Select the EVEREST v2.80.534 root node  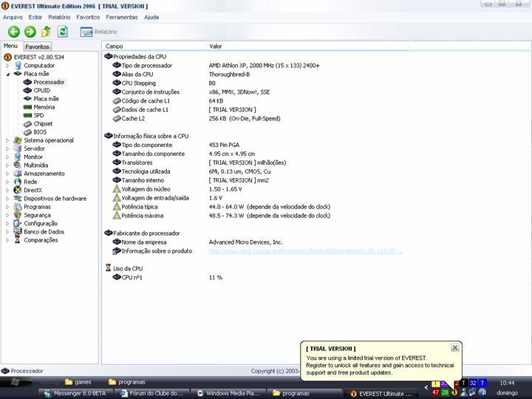[x=38, y=57]
